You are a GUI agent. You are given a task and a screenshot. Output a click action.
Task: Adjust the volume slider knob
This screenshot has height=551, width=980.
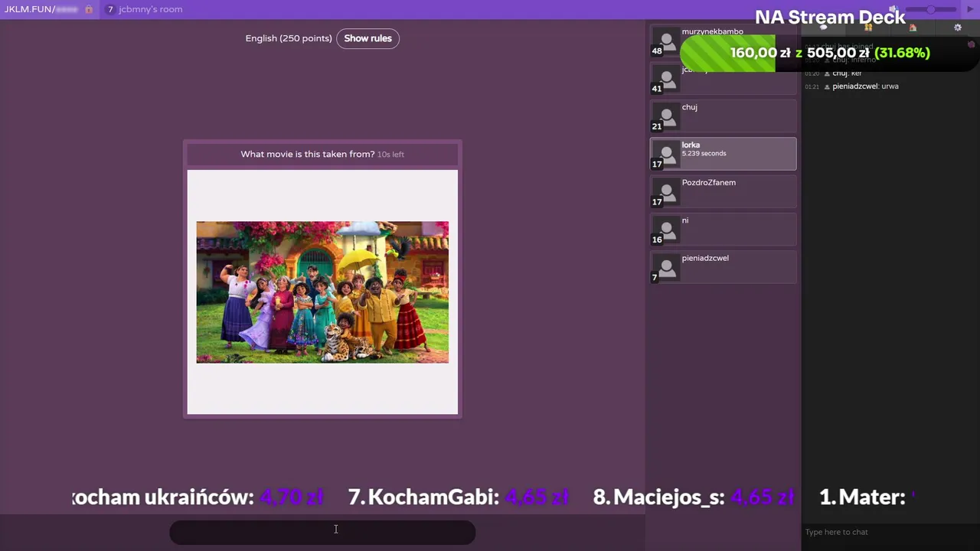931,9
